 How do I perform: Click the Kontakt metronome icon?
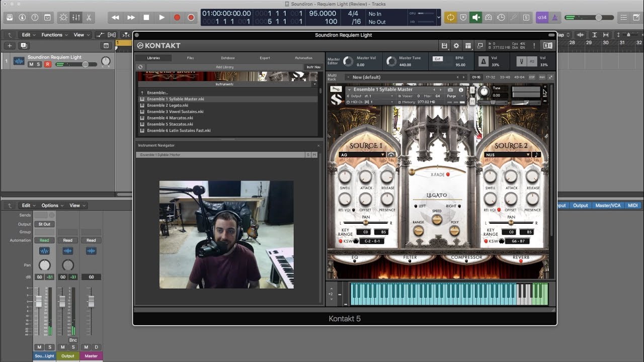pos(483,61)
